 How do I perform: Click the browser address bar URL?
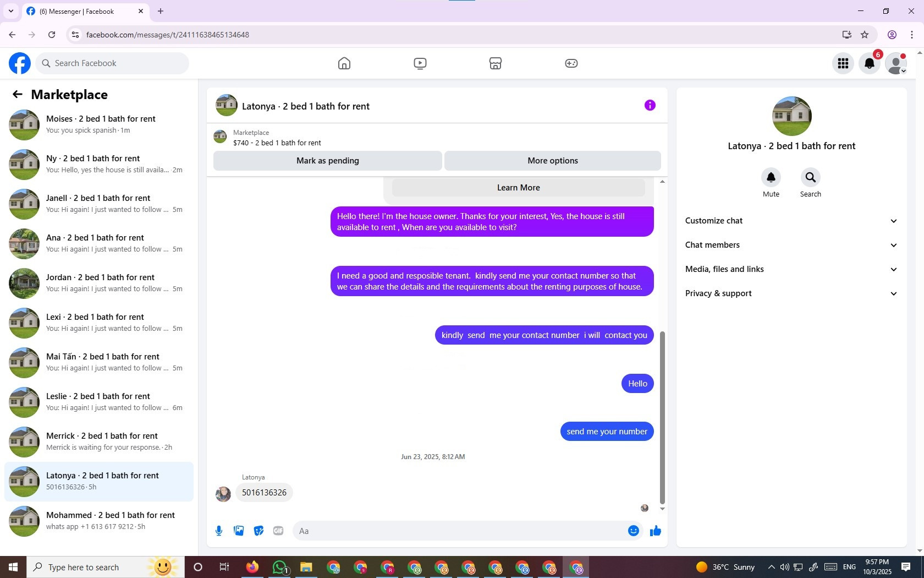[168, 35]
